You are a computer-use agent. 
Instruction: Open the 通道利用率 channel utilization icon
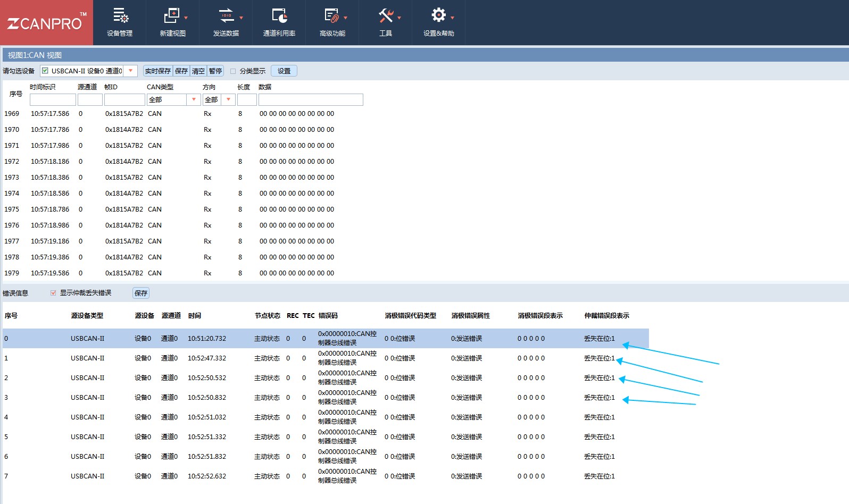[x=279, y=16]
